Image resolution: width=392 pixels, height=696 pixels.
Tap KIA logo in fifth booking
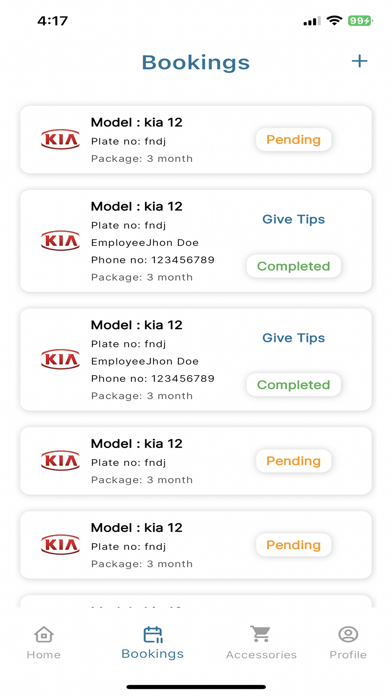(60, 545)
